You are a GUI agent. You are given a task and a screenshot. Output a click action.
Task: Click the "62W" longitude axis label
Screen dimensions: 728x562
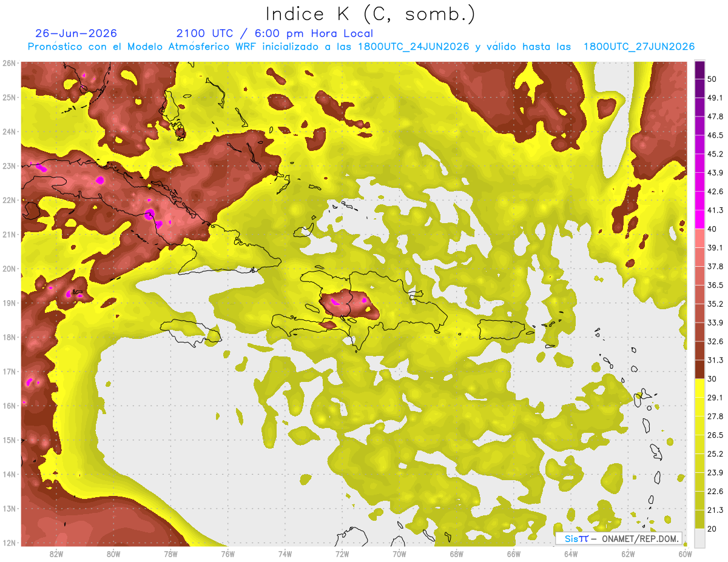point(628,554)
